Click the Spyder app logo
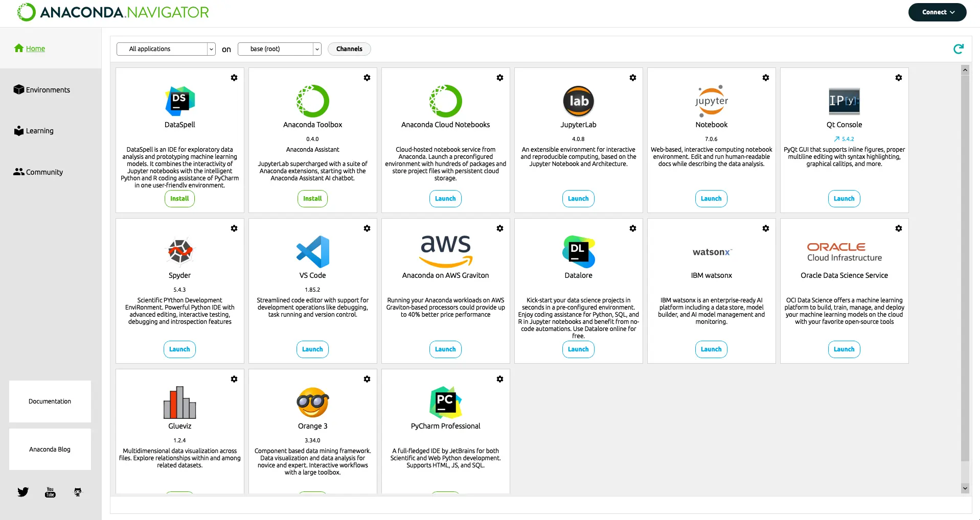Screen dimensions: 980x520 coord(180,251)
